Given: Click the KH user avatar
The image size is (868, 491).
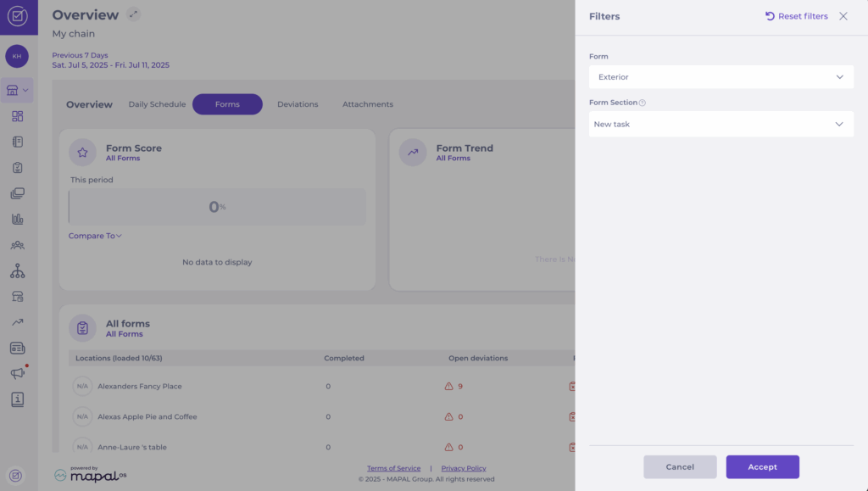Looking at the screenshot, I should [x=17, y=56].
